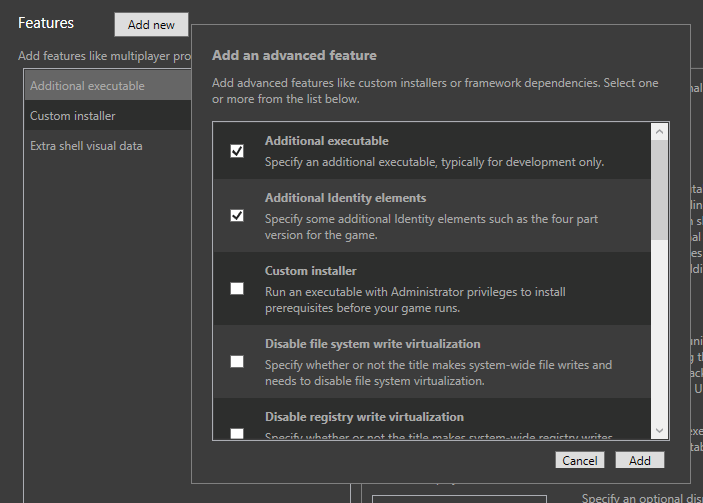This screenshot has height=503, width=703.
Task: Click the Additional executable heading in dialog
Action: coord(326,141)
